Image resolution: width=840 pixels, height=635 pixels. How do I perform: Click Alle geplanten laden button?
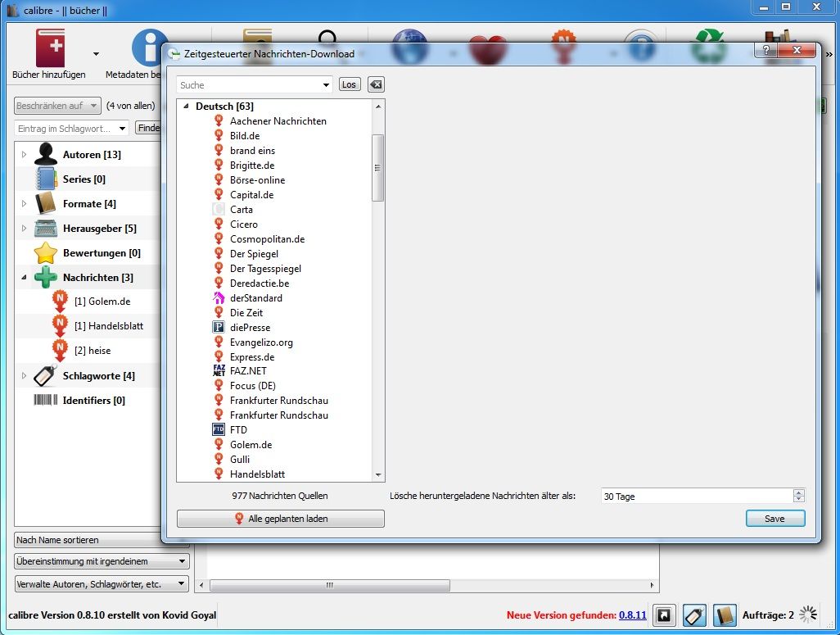pyautogui.click(x=280, y=519)
